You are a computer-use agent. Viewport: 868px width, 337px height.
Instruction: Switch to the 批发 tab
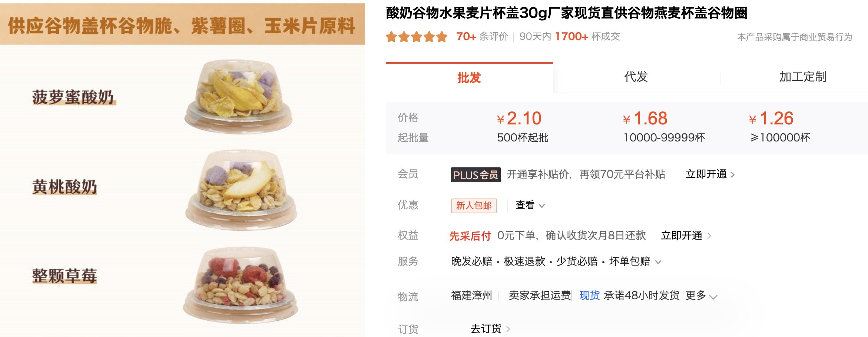click(469, 78)
